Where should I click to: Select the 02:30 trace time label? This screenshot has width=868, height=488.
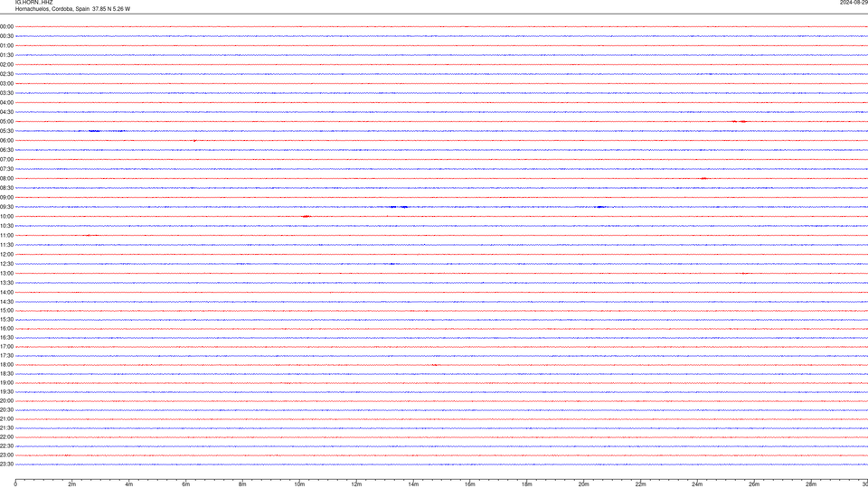tap(6, 74)
